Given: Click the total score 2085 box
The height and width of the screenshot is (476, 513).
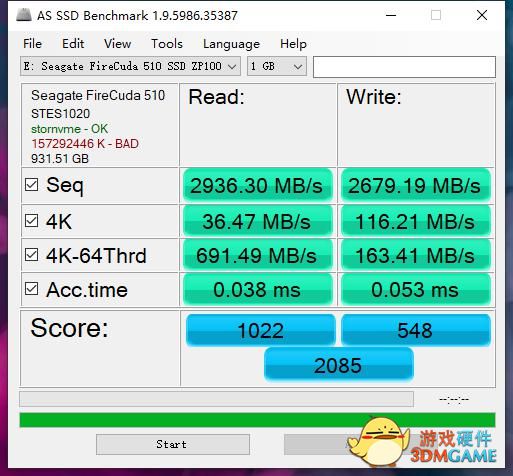Looking at the screenshot, I should click(339, 365).
